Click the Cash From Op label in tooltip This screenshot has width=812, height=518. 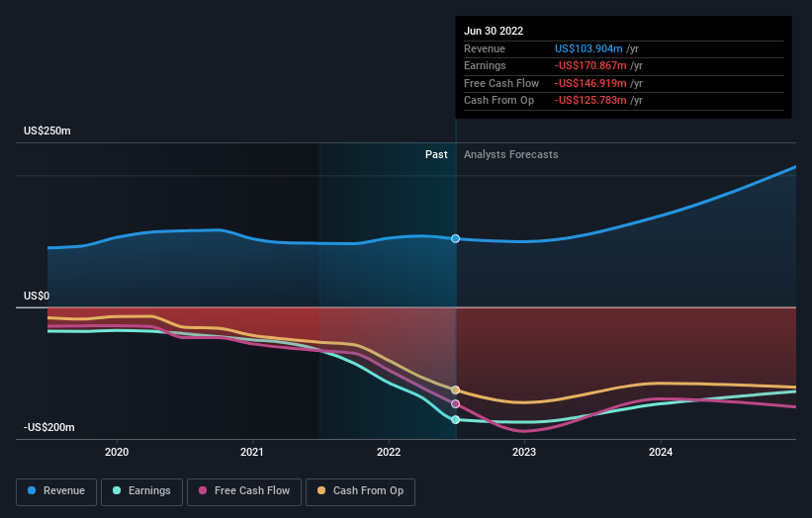point(498,101)
